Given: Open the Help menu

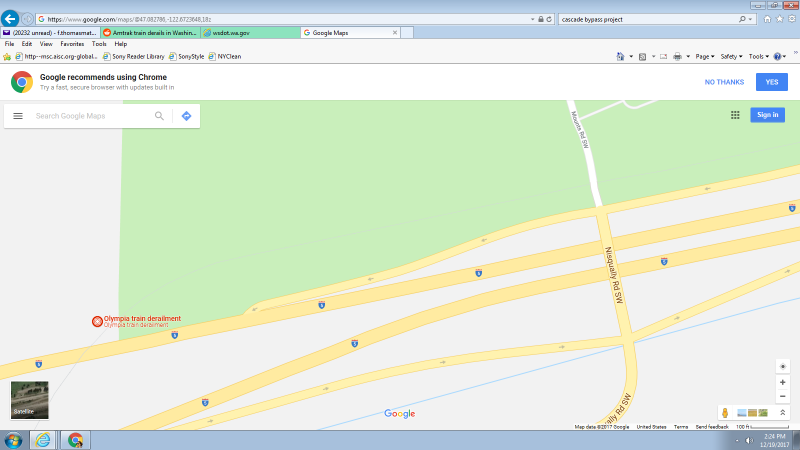Looking at the screenshot, I should pyautogui.click(x=120, y=44).
